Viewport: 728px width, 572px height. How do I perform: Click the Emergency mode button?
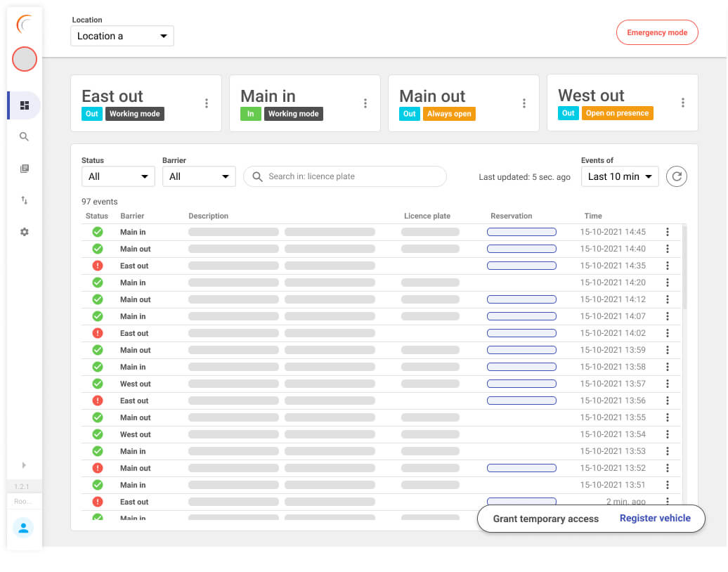[657, 32]
